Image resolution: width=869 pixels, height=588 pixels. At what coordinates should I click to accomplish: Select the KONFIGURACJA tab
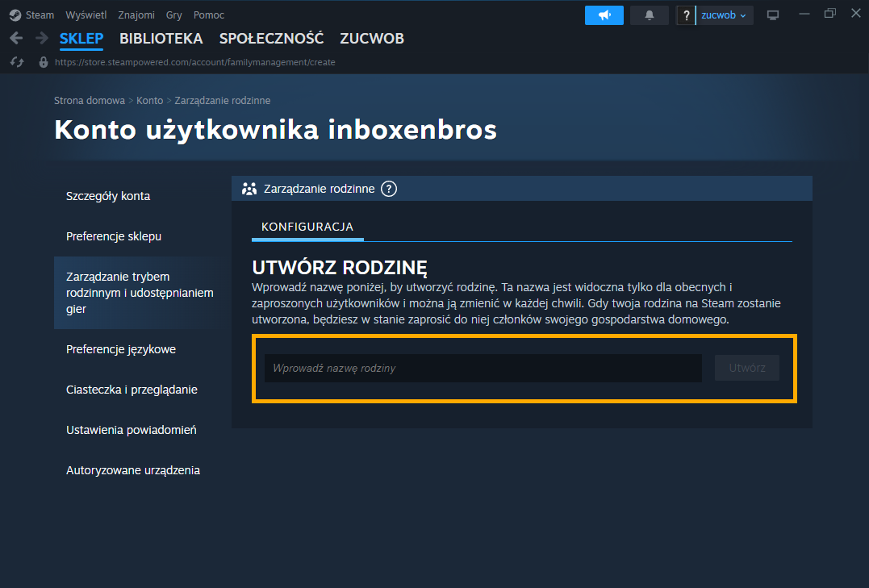307,227
